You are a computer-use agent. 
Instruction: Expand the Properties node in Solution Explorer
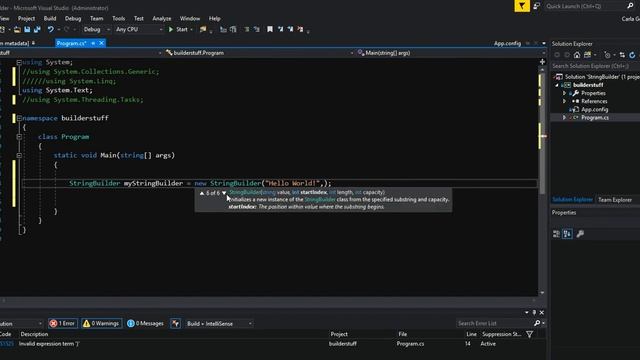(x=564, y=93)
